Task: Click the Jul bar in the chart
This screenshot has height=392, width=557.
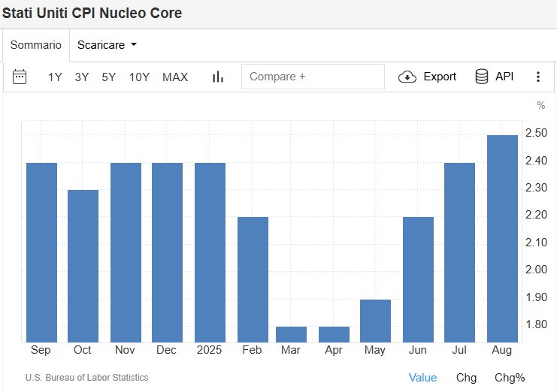Action: click(460, 252)
